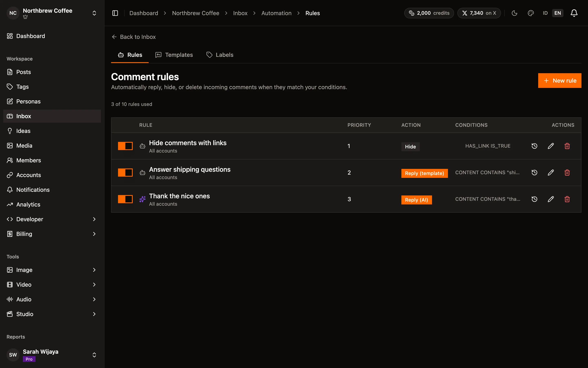Disable the Hide comments with links rule
This screenshot has height=368, width=588.
click(125, 146)
